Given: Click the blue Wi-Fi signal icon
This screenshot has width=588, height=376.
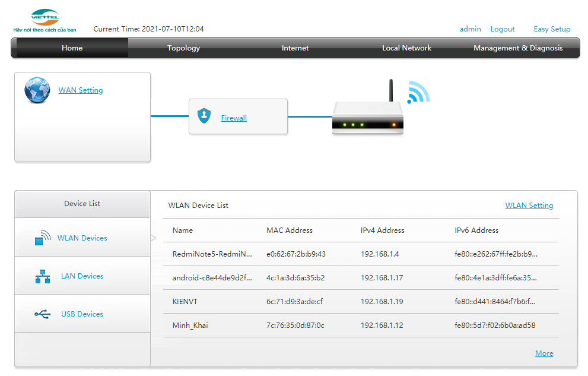Looking at the screenshot, I should click(418, 92).
